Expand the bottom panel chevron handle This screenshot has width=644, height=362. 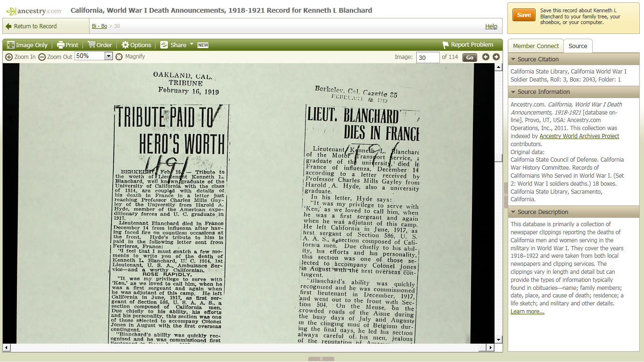pos(321,359)
